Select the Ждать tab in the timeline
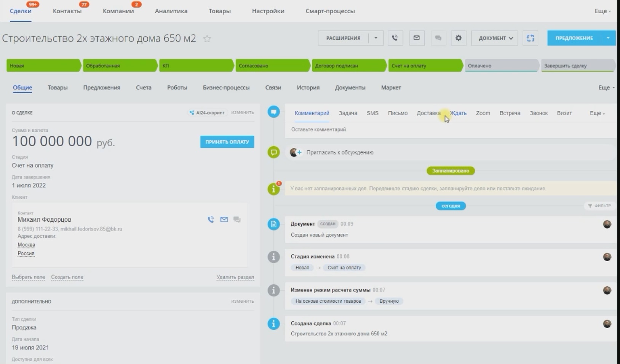620x364 pixels. 458,113
